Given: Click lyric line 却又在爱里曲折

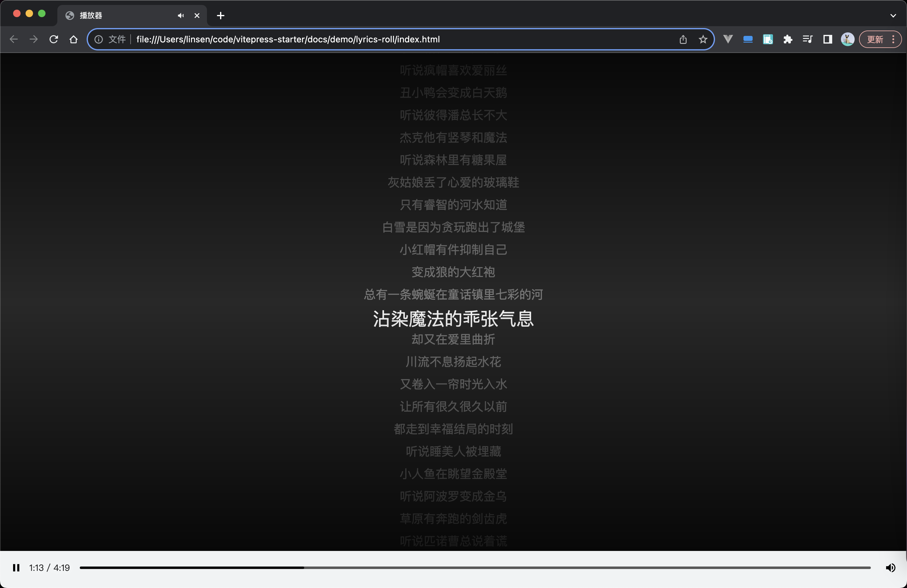Looking at the screenshot, I should [453, 339].
